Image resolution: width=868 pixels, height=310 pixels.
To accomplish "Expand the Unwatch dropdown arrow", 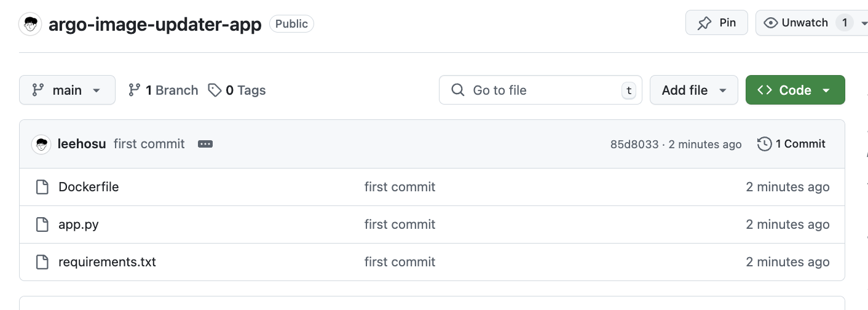I will coord(864,23).
